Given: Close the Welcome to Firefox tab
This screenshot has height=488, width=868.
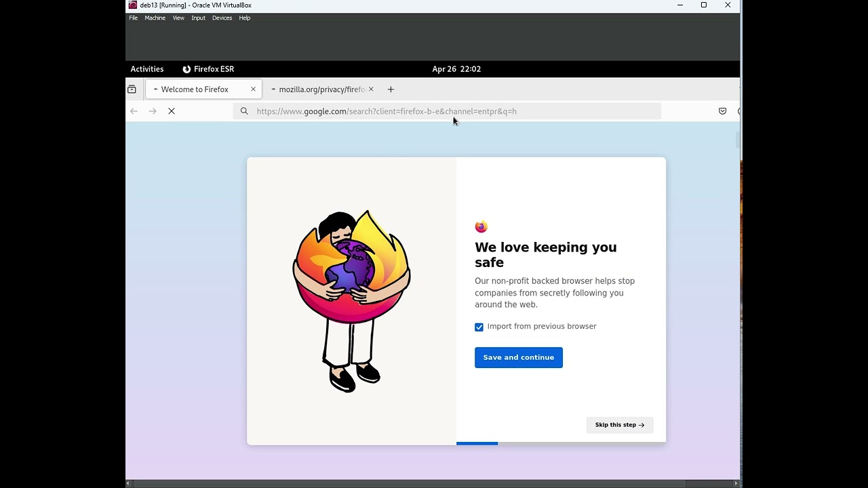Looking at the screenshot, I should [253, 89].
